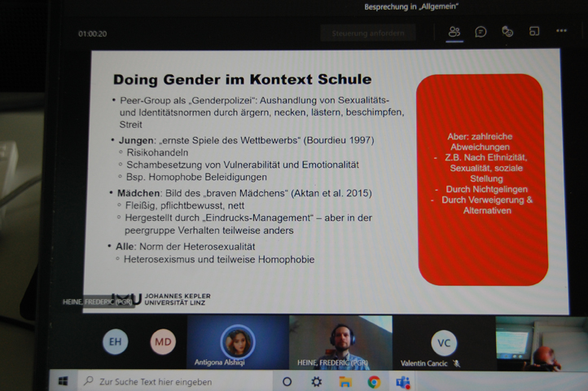This screenshot has width=588, height=391.
Task: Open Microsoft Teams from taskbar
Action: [x=403, y=382]
